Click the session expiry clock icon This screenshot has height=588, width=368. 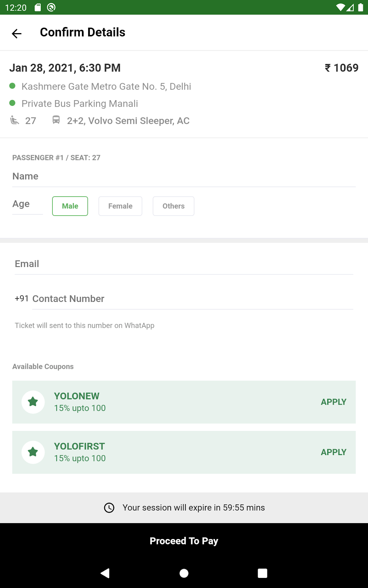click(109, 508)
